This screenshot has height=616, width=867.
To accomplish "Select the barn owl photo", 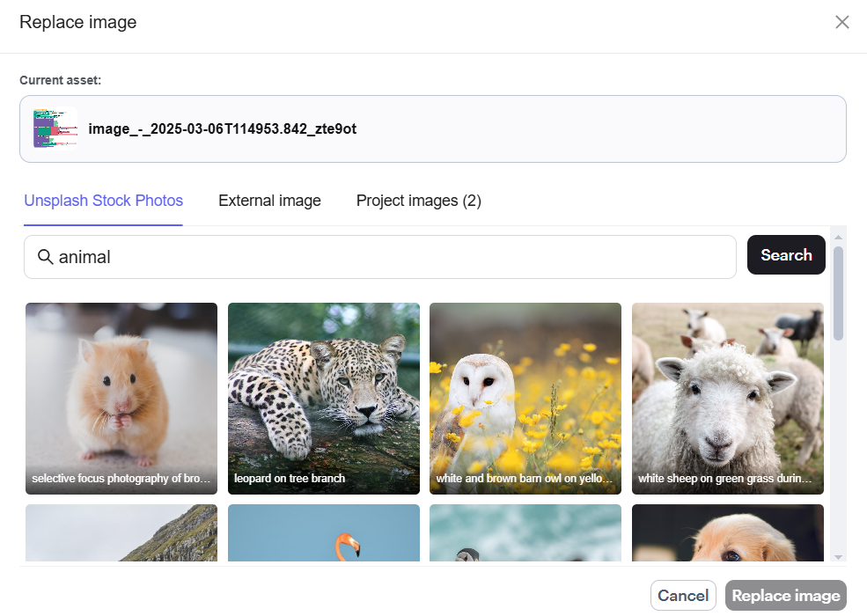I will [525, 398].
